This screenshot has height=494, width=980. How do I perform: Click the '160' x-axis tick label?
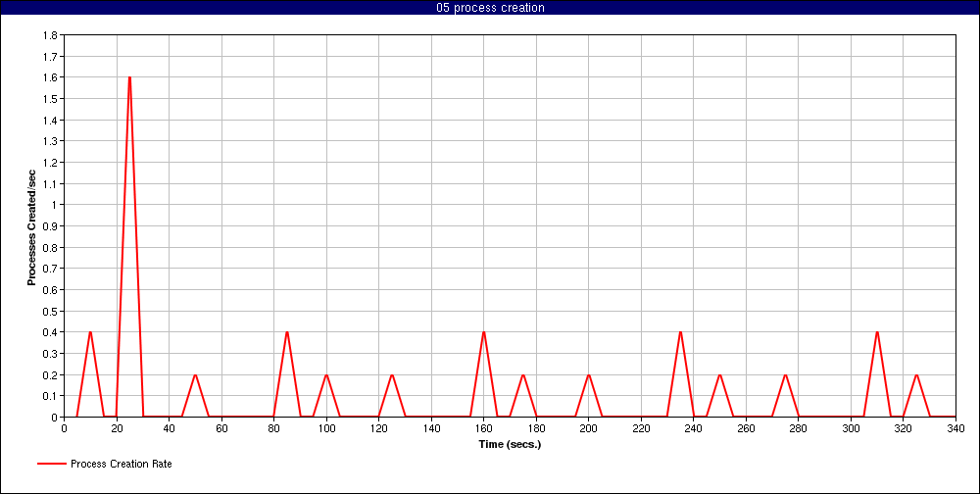click(484, 429)
